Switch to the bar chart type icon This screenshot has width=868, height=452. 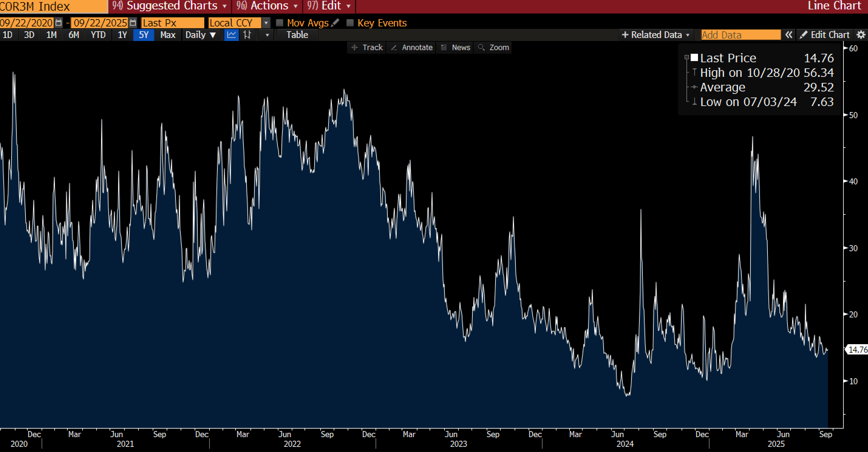[248, 35]
